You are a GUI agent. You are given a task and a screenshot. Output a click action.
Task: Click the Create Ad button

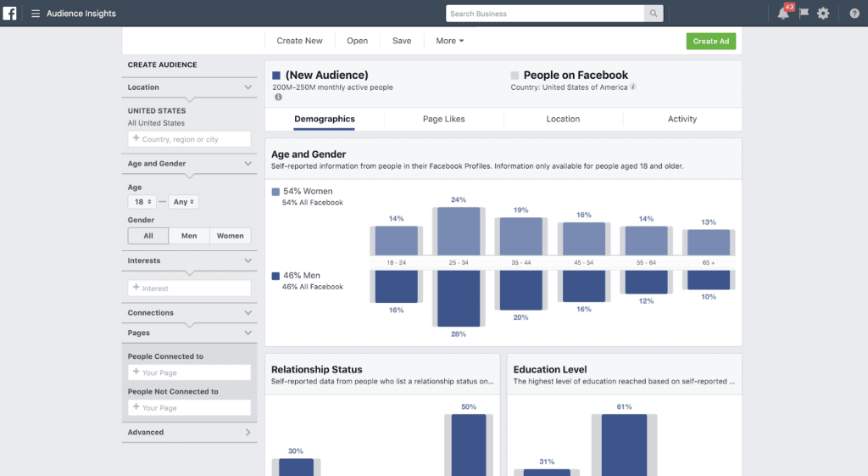point(710,41)
